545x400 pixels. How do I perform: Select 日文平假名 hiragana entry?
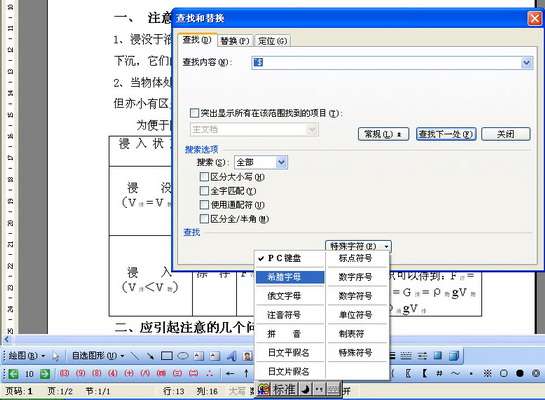pyautogui.click(x=290, y=353)
